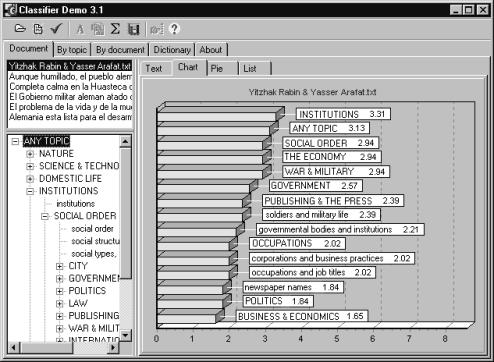This screenshot has height=362, width=494.
Task: Expand the NATURE tree node
Action: [x=30, y=154]
